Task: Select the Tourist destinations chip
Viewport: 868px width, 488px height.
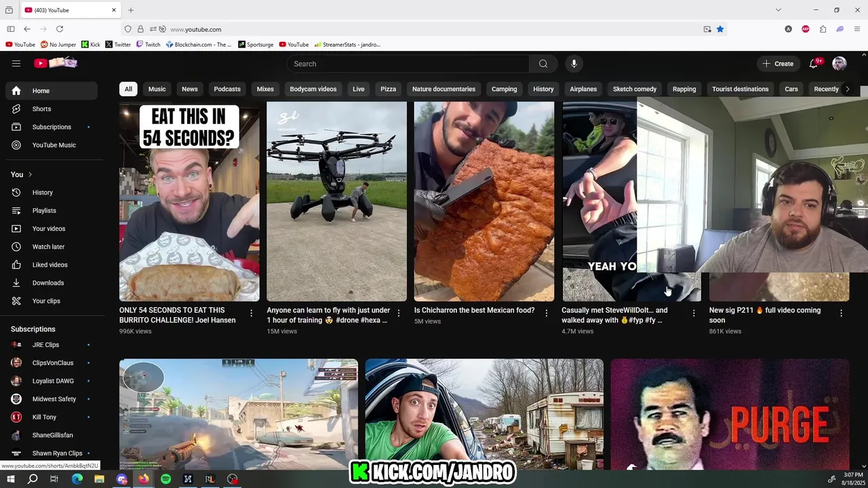Action: click(x=740, y=89)
